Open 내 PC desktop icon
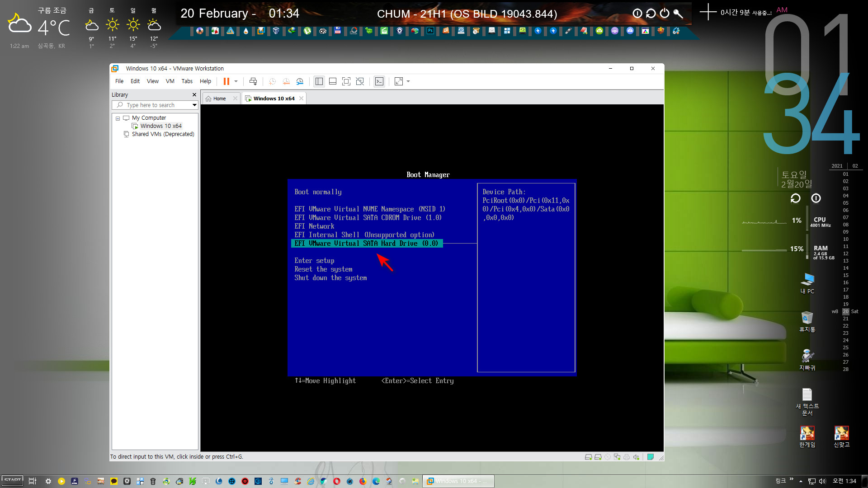Screen dimensions: 868x488 point(807,283)
